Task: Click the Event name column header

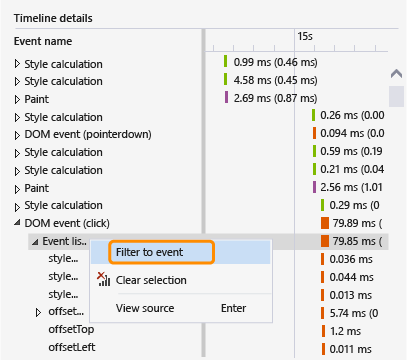Action: (x=43, y=41)
